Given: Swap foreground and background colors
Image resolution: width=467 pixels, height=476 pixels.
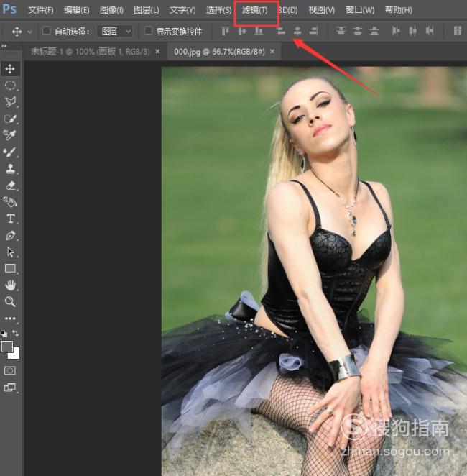Looking at the screenshot, I should click(15, 334).
